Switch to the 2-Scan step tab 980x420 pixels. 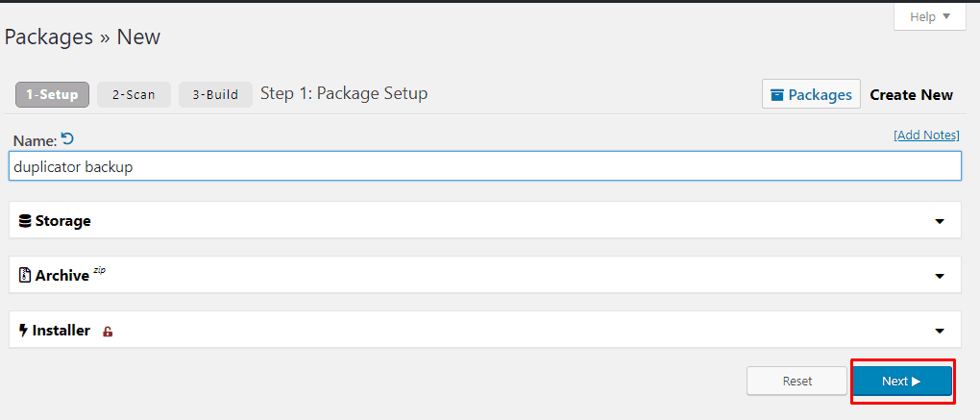[134, 95]
